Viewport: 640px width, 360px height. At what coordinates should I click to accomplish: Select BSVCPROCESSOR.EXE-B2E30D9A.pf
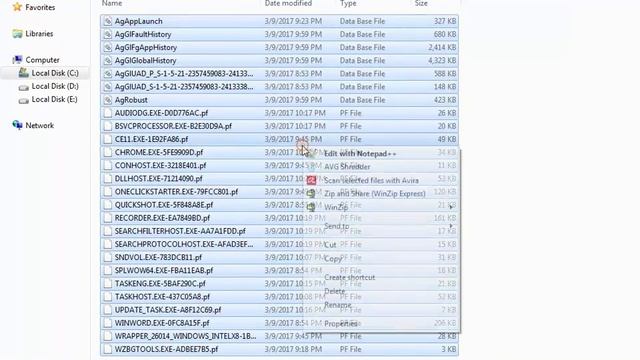279,126
